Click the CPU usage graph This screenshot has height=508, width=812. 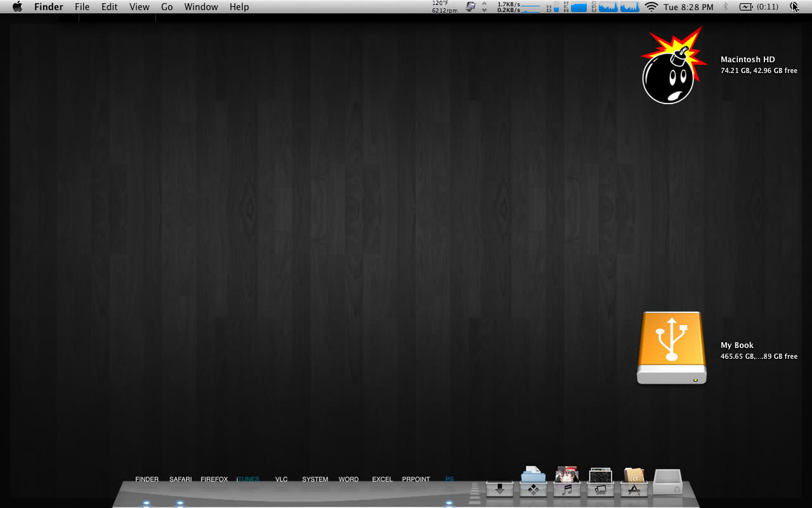coord(615,7)
